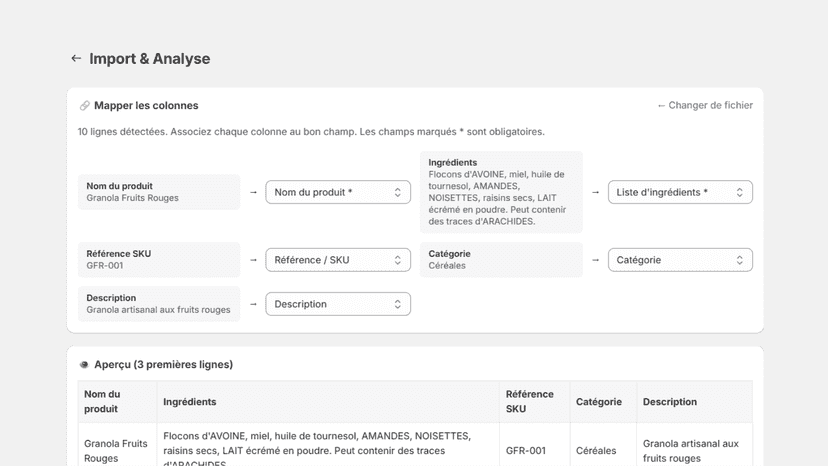
Task: Click the Mapper les colonnes title
Action: (x=146, y=106)
